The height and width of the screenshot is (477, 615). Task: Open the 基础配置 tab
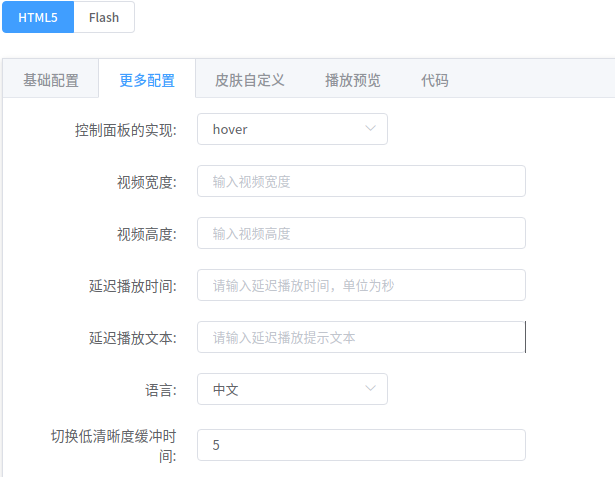51,80
